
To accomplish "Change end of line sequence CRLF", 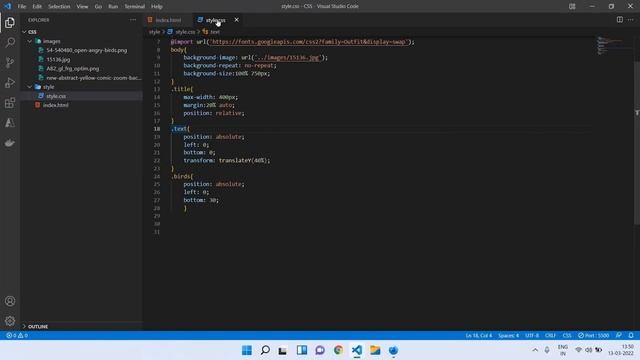I will (550, 336).
